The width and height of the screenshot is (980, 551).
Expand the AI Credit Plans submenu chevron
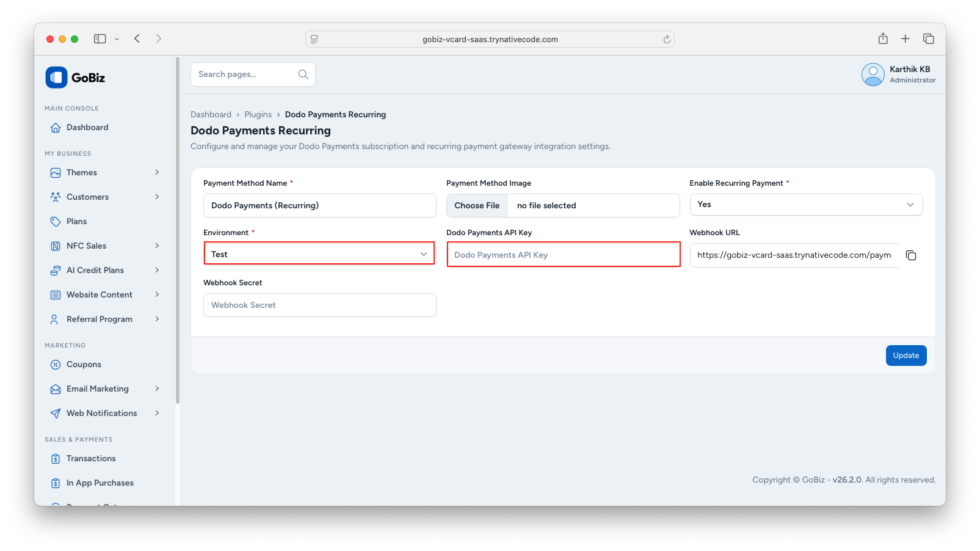[x=157, y=270]
